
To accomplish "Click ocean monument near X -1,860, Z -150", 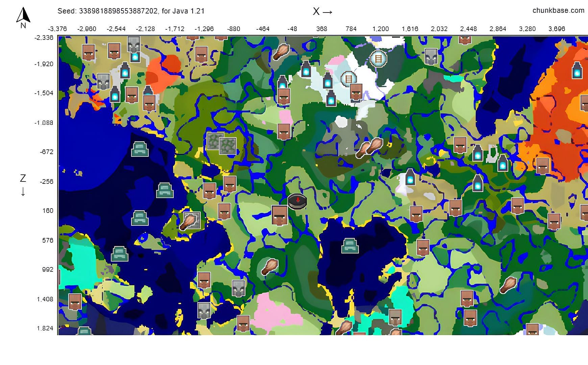I will pyautogui.click(x=165, y=190).
